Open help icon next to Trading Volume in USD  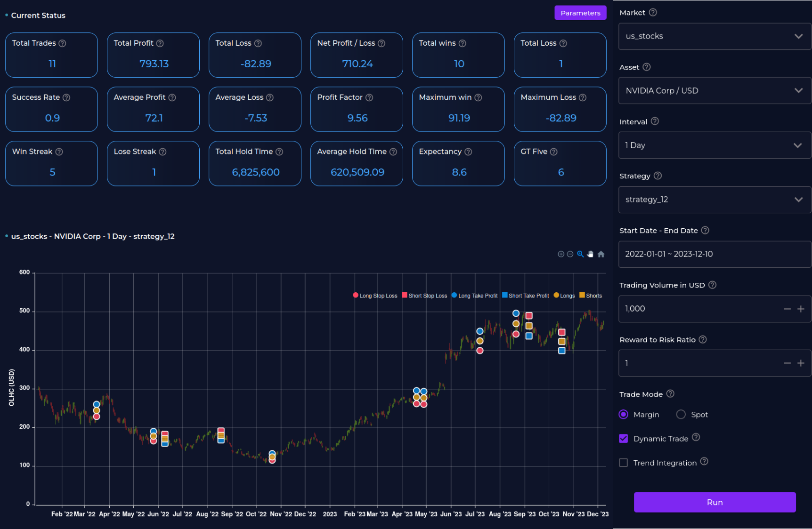point(712,285)
